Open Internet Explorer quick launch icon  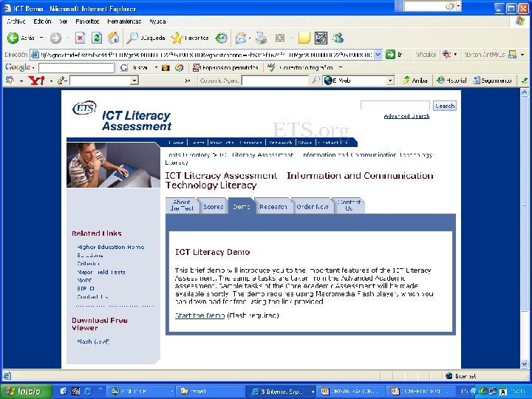[87, 391]
